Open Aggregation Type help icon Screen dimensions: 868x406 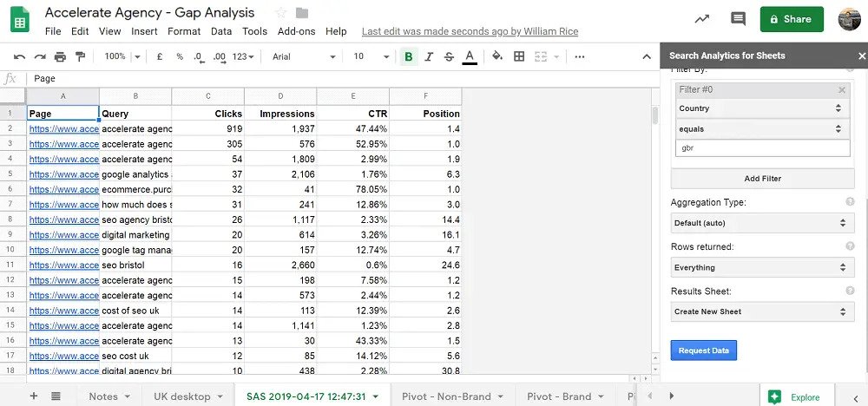point(850,202)
